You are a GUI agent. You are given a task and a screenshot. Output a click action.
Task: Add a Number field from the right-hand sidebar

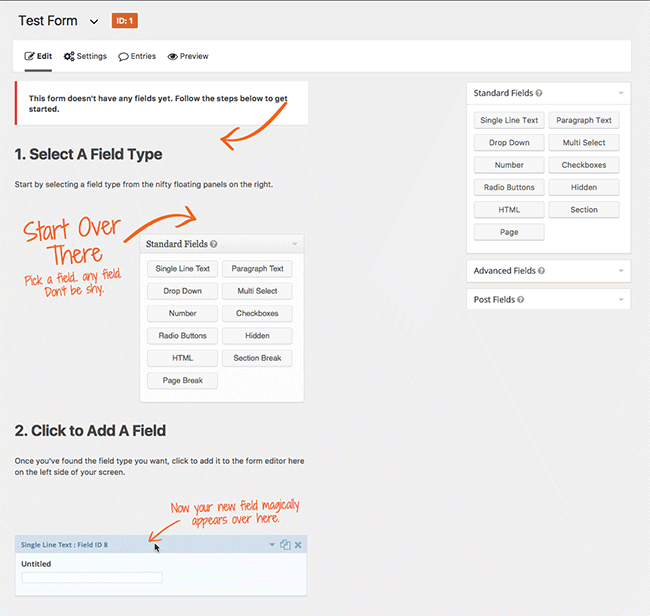509,165
